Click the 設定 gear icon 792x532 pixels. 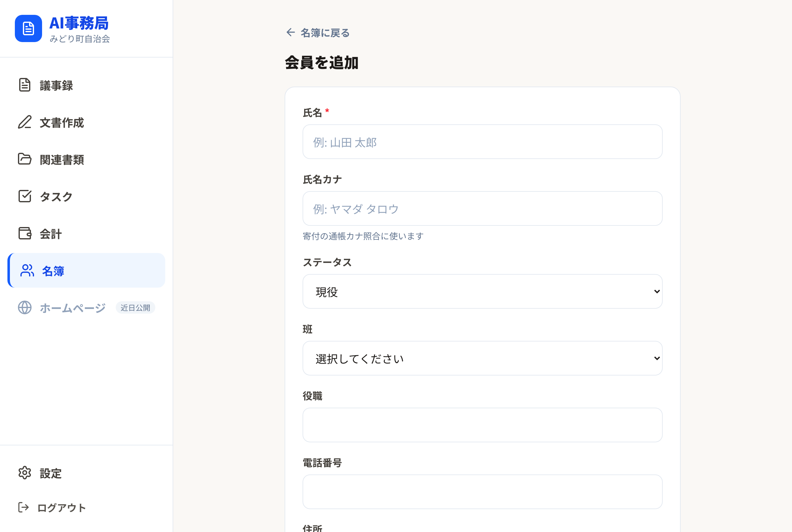[x=25, y=473]
